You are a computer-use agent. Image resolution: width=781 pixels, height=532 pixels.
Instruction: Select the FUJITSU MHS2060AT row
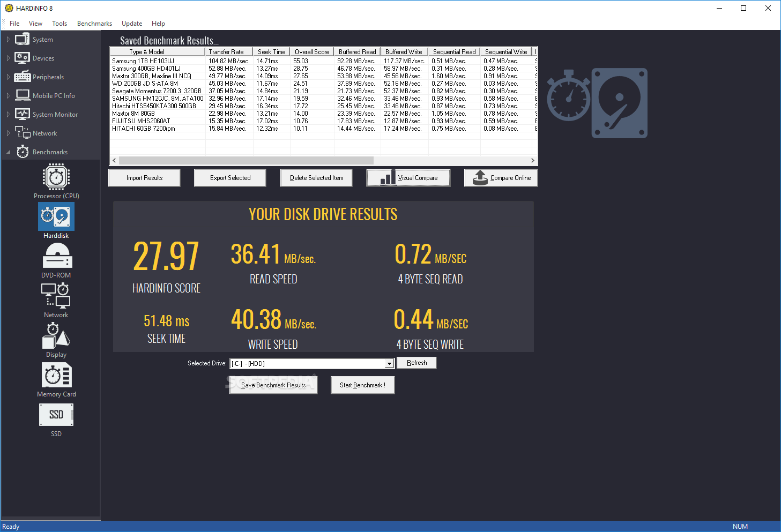(323, 121)
